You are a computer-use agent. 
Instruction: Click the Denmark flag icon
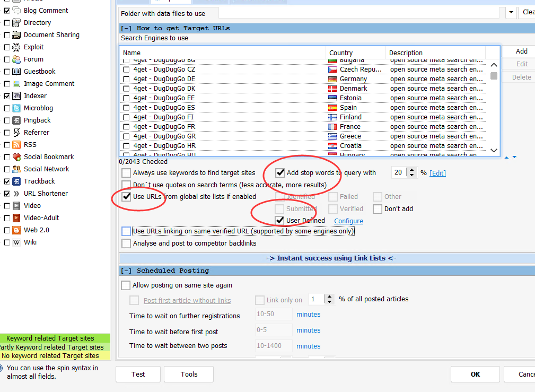pos(332,89)
